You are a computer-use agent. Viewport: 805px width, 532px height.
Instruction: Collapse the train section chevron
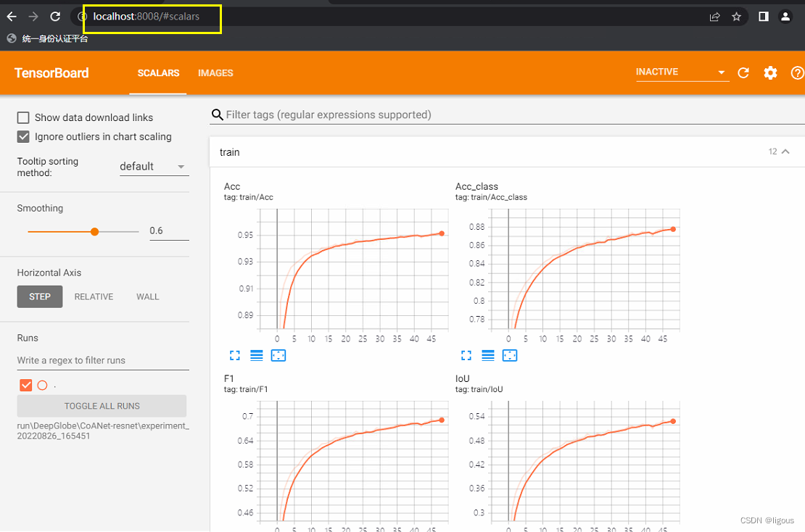(x=785, y=151)
